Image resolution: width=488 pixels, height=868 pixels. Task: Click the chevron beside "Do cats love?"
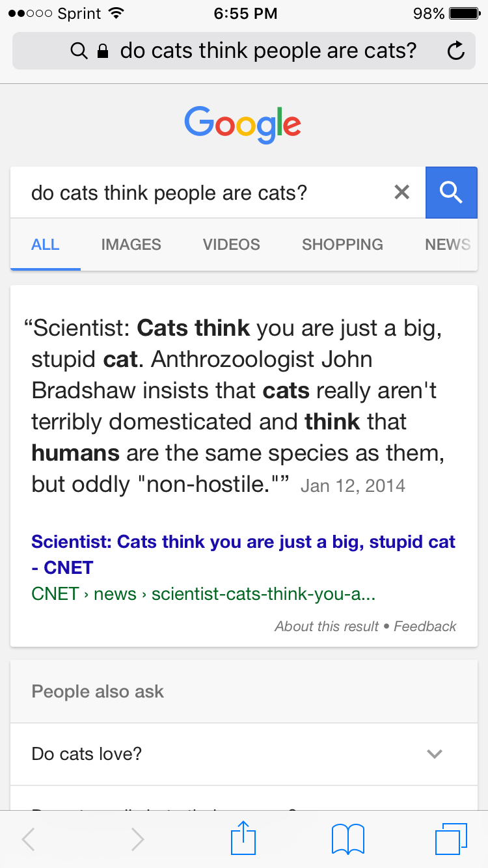(x=434, y=754)
